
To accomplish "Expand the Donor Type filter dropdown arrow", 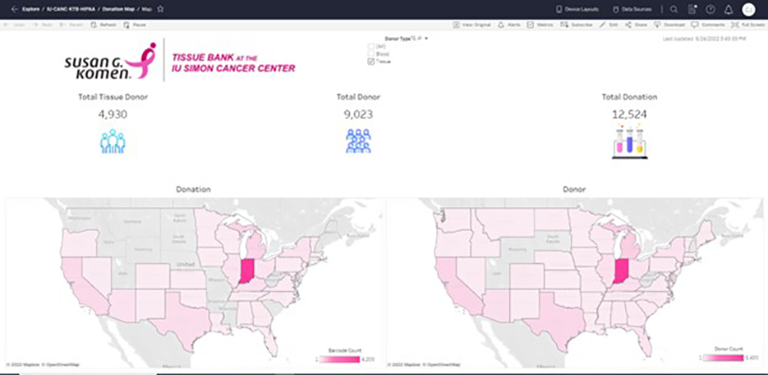I will (426, 38).
